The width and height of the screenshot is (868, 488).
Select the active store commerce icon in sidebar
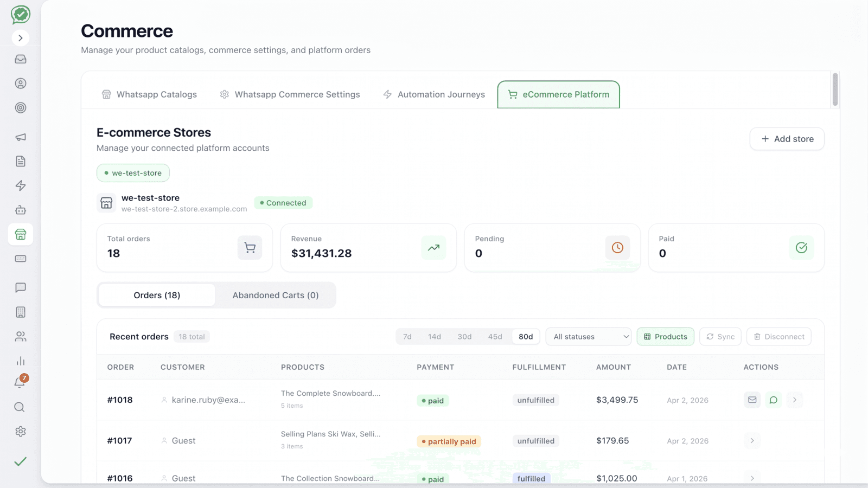(x=21, y=234)
